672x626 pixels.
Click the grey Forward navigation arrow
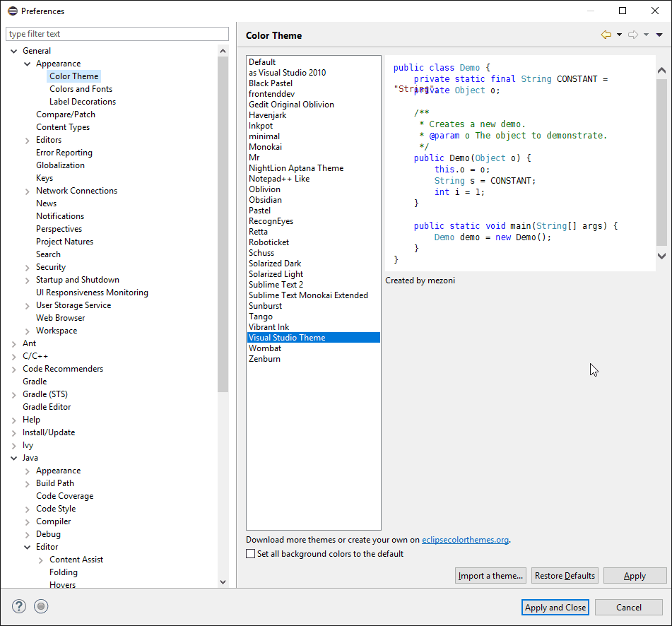pos(633,35)
